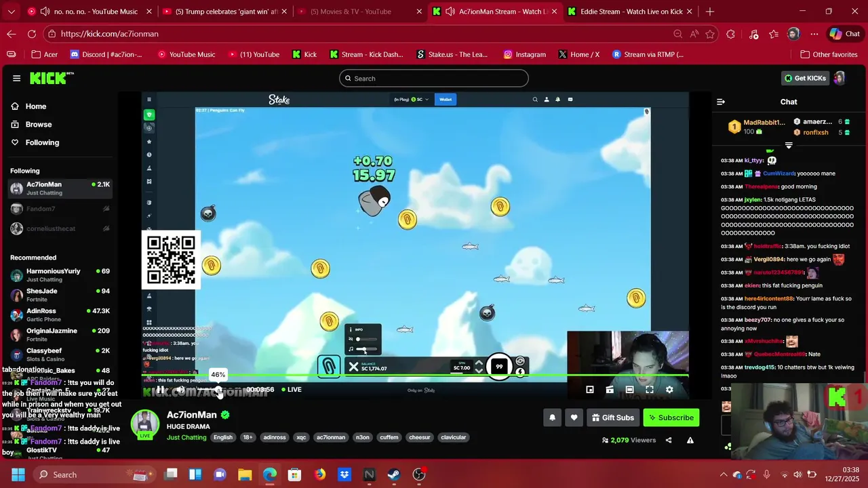Refresh the page
The image size is (868, 488).
coord(32,34)
